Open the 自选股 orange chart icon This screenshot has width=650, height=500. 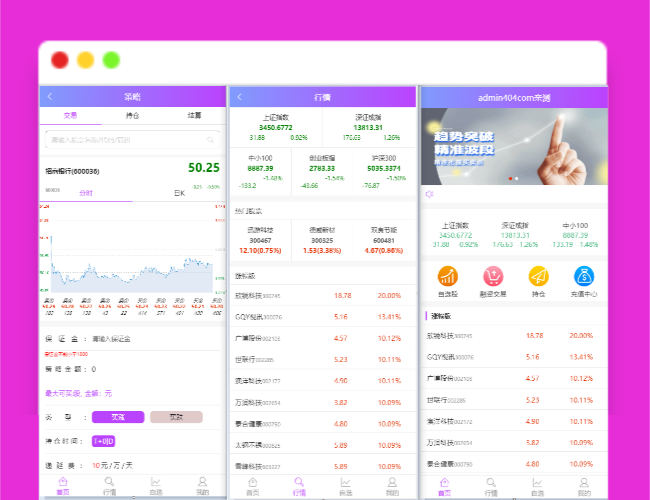(x=448, y=276)
